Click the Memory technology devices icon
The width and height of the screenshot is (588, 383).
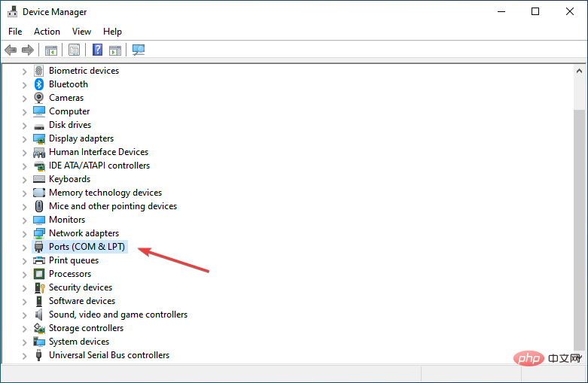click(x=39, y=193)
